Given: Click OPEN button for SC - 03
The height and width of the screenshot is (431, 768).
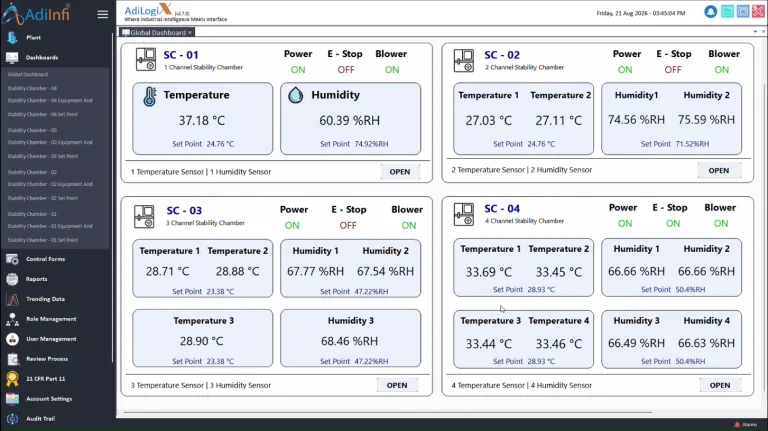Looking at the screenshot, I should [397, 385].
